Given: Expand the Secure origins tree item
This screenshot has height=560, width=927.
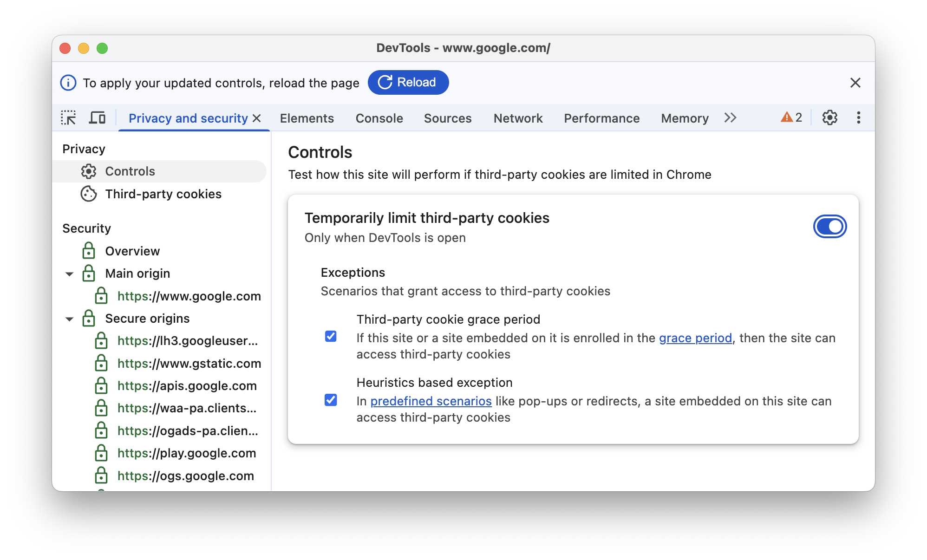Looking at the screenshot, I should [x=72, y=318].
